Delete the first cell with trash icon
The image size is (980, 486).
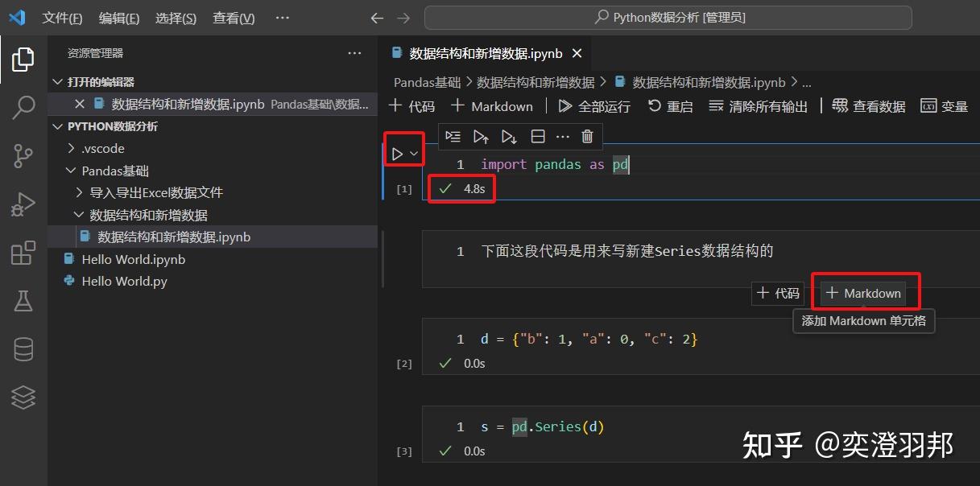pyautogui.click(x=587, y=136)
